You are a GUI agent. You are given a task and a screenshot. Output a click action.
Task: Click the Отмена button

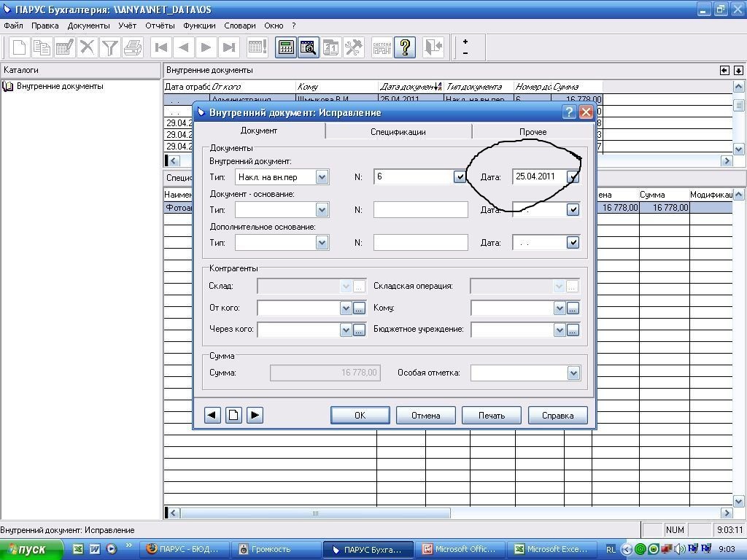pyautogui.click(x=425, y=415)
